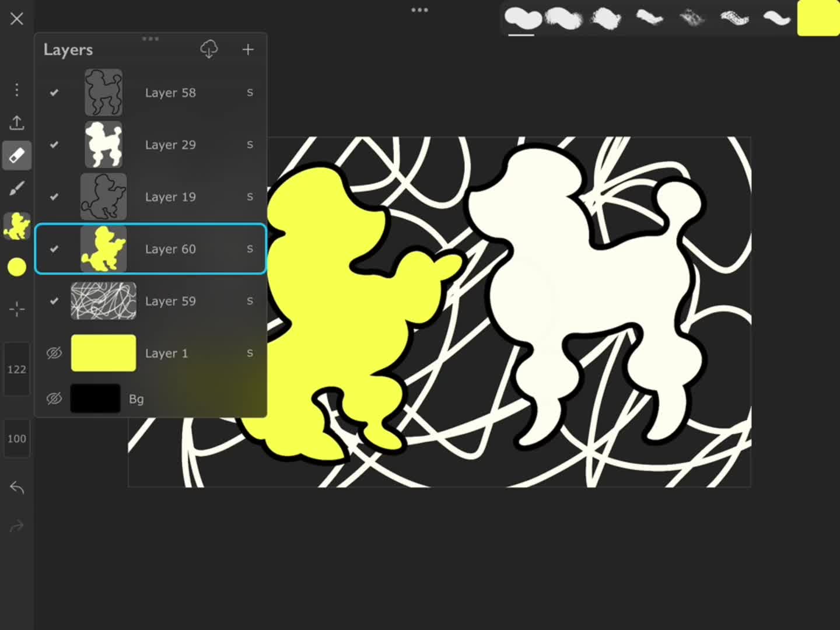Open blend settings S for Layer 60
Viewport: 840px width, 630px height.
(250, 249)
